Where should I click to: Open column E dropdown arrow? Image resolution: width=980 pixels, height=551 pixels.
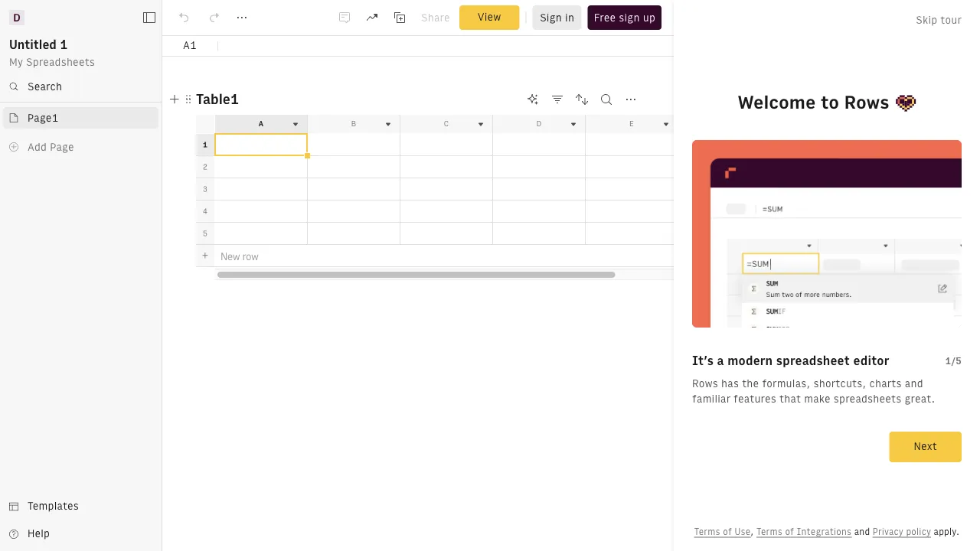tap(666, 124)
